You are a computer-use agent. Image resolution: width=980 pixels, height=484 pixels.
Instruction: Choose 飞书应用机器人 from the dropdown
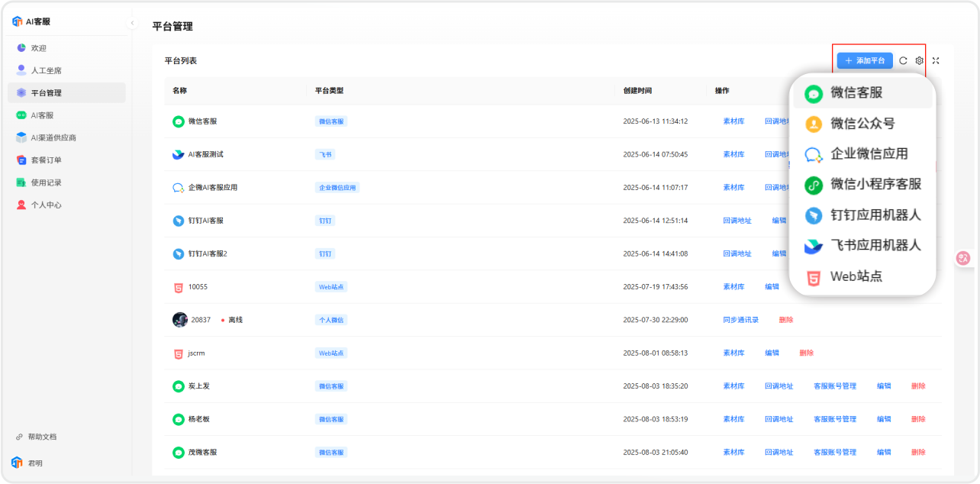pos(862,246)
